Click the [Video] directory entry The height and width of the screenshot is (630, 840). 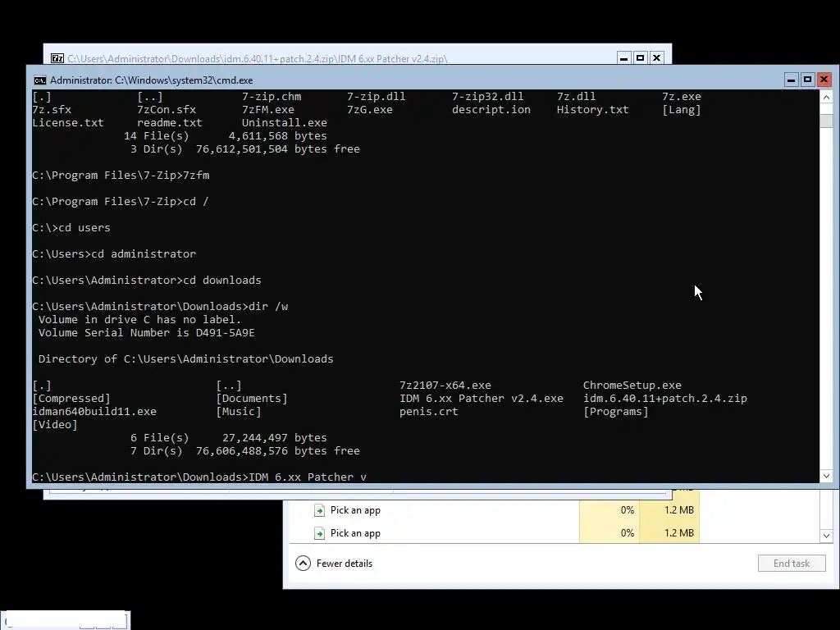pyautogui.click(x=55, y=425)
